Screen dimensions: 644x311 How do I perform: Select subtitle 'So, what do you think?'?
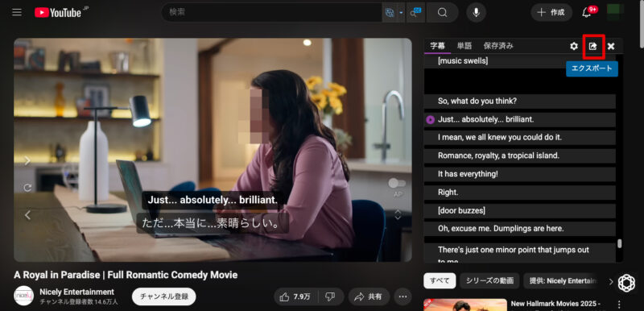[519, 101]
